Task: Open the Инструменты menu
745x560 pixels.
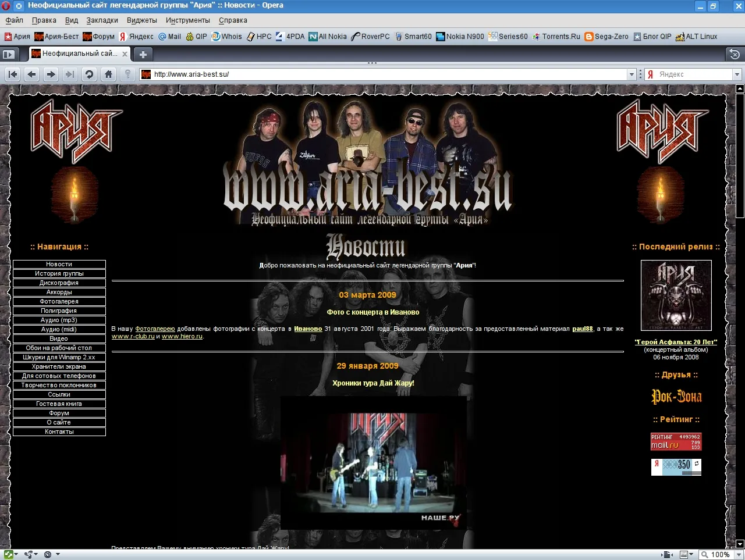Action: (188, 20)
